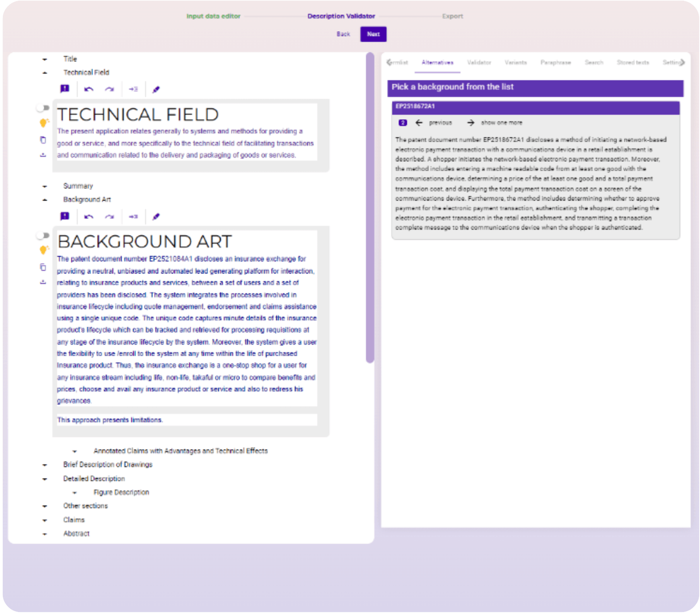Image resolution: width=700 pixels, height=616 pixels.
Task: Open the Validator tab
Action: pyautogui.click(x=479, y=63)
